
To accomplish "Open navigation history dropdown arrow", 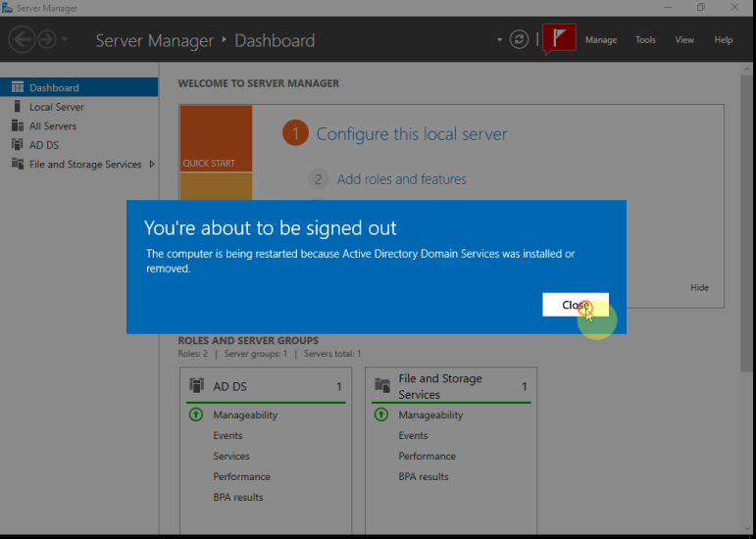I will [65, 39].
